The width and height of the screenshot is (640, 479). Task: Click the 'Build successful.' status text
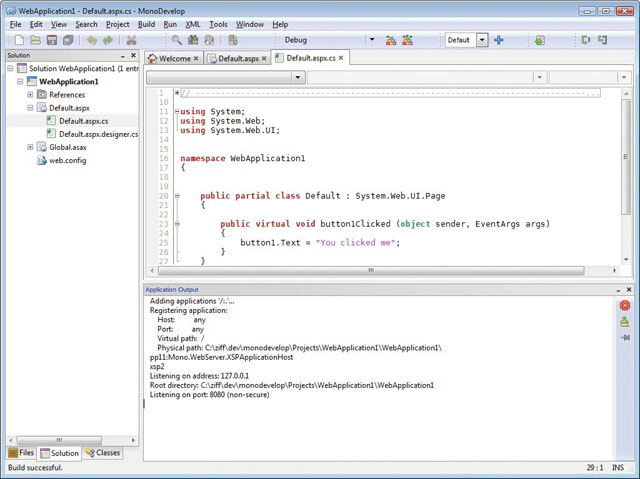pos(35,468)
